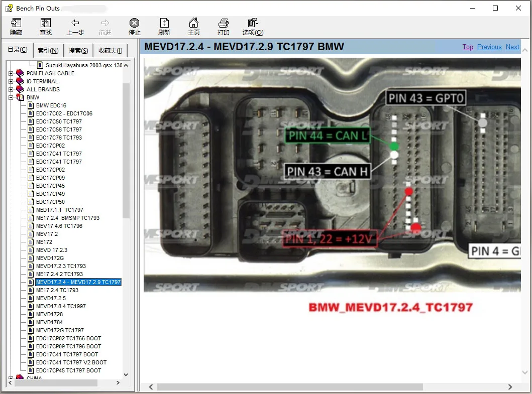Open the MEVD17.2.5 entry
The width and height of the screenshot is (532, 394).
point(51,298)
